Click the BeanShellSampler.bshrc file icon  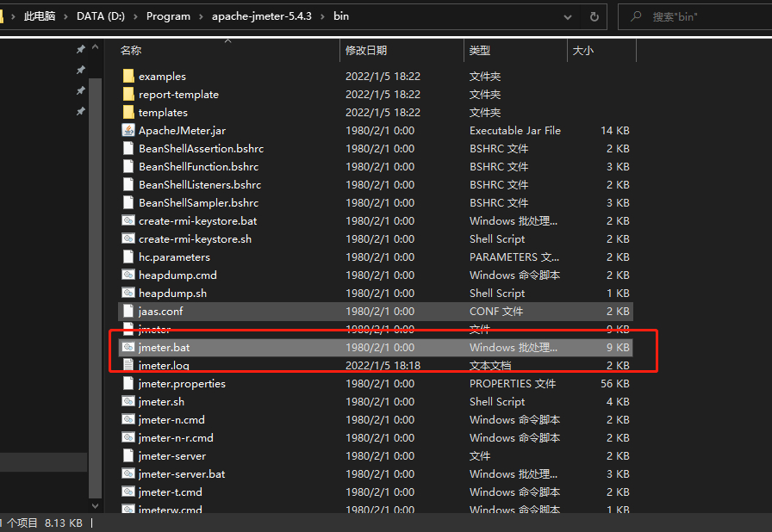(128, 202)
